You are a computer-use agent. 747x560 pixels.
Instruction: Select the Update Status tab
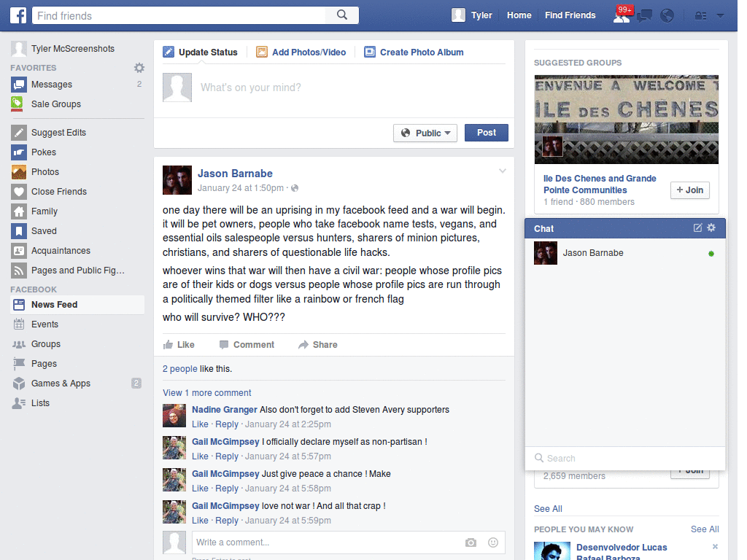200,52
